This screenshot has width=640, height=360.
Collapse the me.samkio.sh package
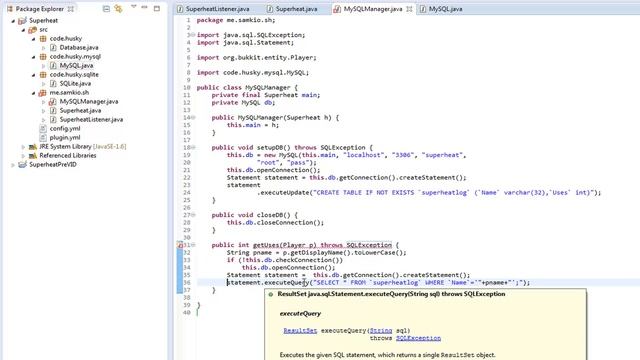33,93
